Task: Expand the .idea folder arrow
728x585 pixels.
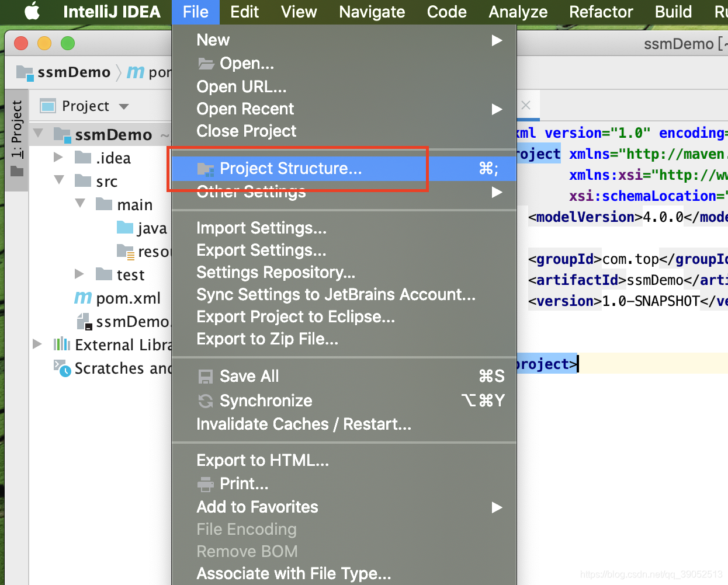Action: pos(58,157)
